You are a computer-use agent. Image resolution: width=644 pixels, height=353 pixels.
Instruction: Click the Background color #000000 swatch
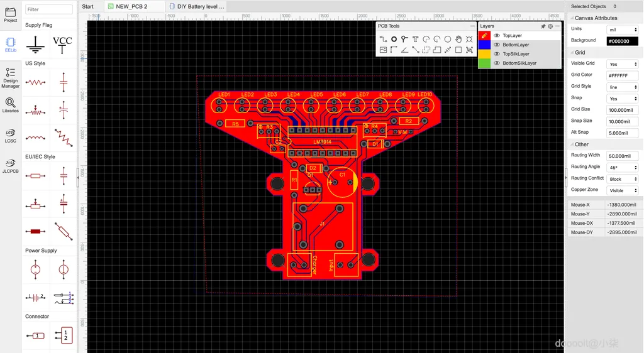pyautogui.click(x=622, y=41)
